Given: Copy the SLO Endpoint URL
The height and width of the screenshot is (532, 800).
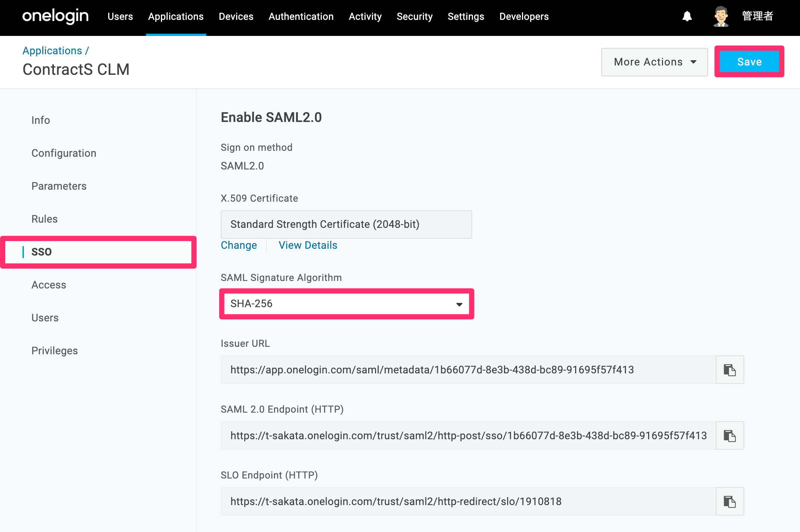Looking at the screenshot, I should click(x=730, y=502).
